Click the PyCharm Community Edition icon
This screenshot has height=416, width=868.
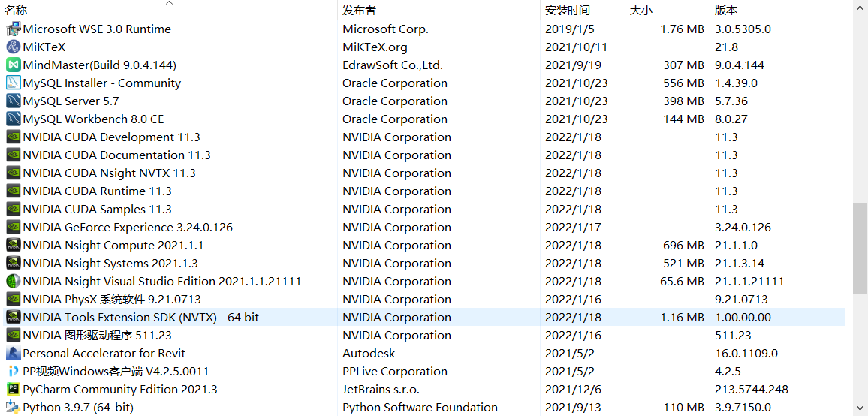[x=14, y=390]
